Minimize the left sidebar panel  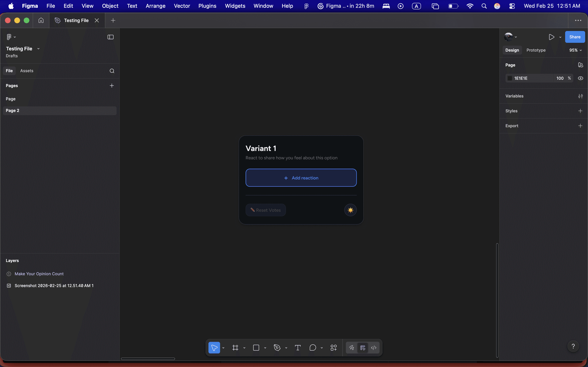coord(110,37)
